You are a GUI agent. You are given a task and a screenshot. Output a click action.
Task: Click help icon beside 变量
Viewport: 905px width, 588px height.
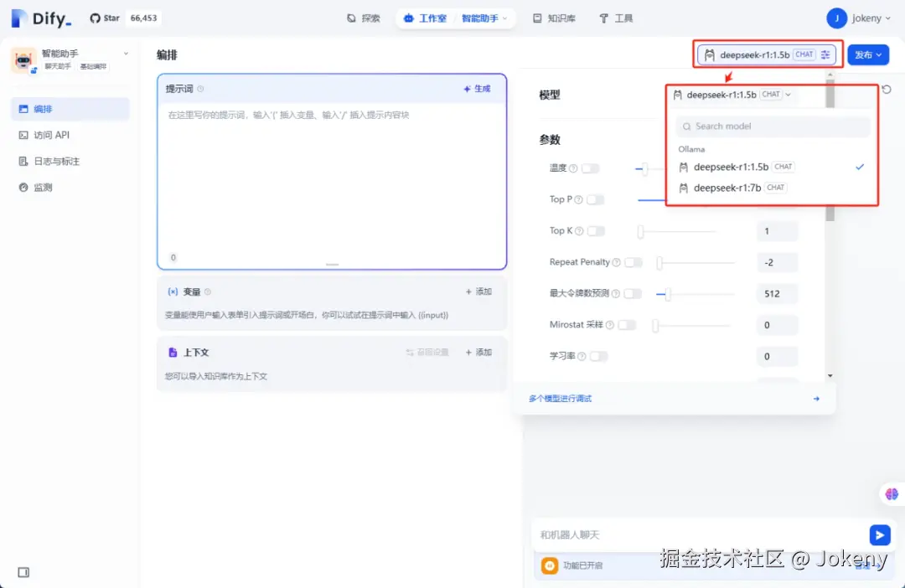point(208,292)
